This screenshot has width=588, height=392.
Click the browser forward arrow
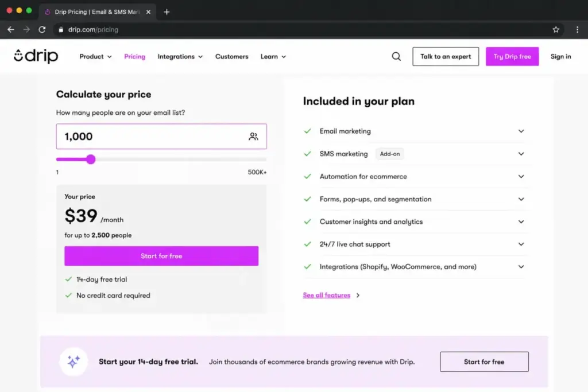point(26,30)
